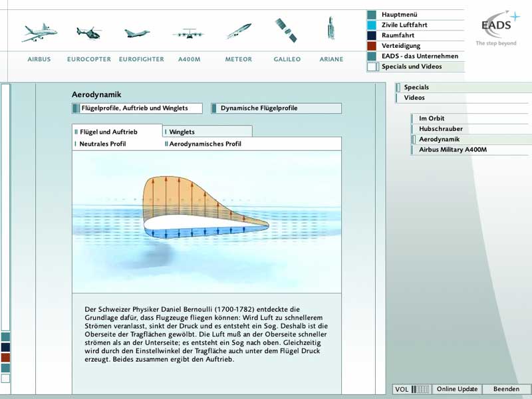532x399 pixels.
Task: Click the Bernoulli description paragraph
Action: coord(206,334)
